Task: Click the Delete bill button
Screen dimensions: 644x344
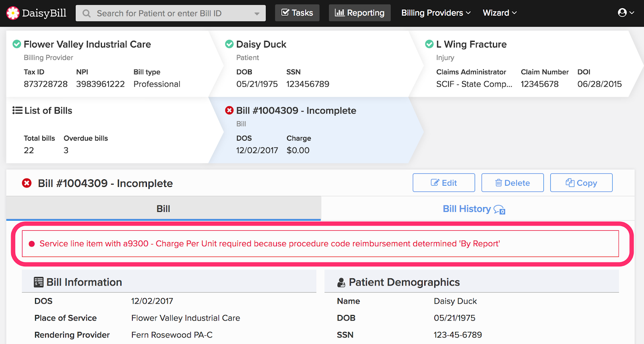Action: 513,183
